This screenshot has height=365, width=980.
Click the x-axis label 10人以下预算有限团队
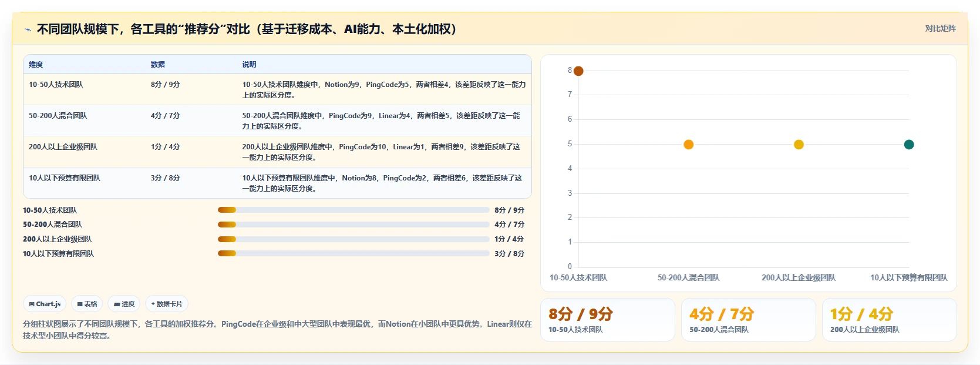909,277
